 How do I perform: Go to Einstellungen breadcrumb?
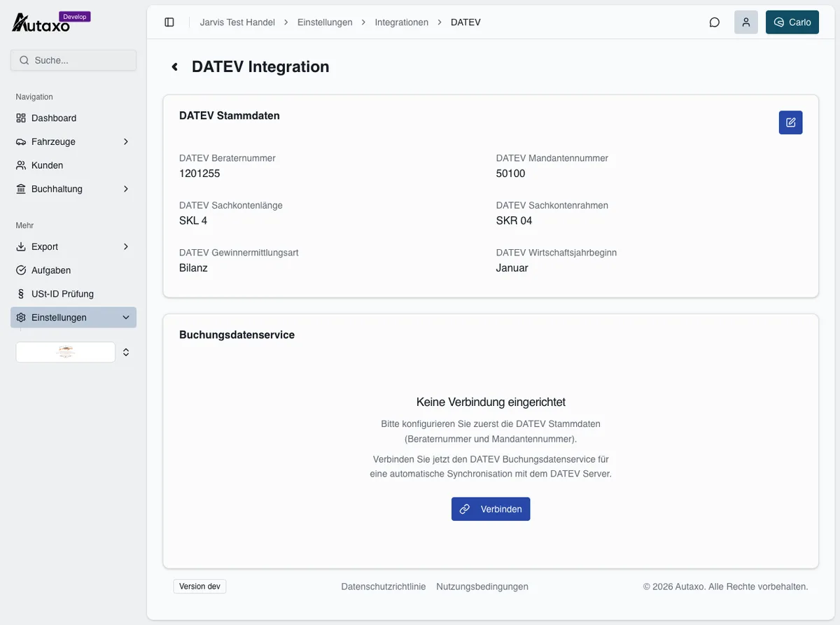tap(325, 22)
